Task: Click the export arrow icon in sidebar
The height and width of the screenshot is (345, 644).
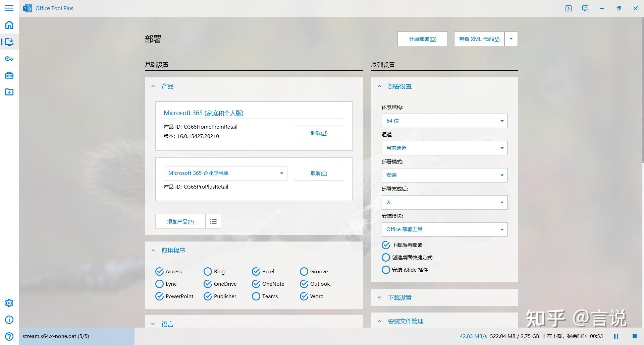Action: point(9,92)
